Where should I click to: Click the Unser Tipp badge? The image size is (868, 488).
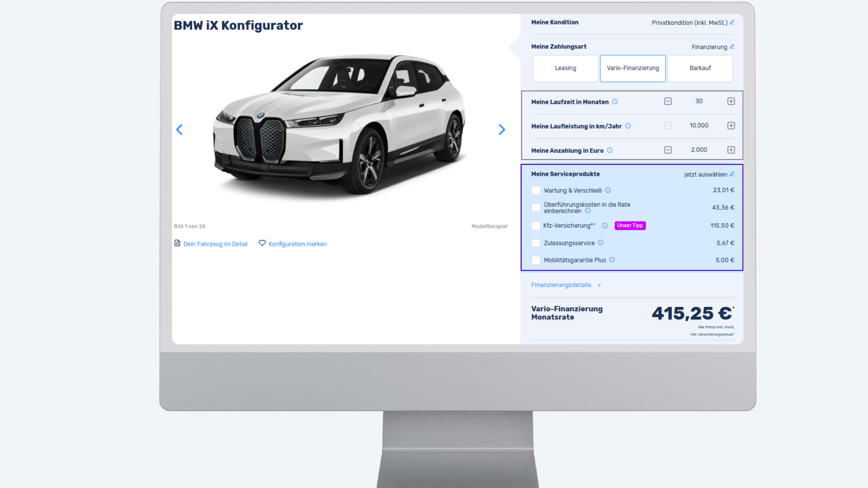click(630, 225)
